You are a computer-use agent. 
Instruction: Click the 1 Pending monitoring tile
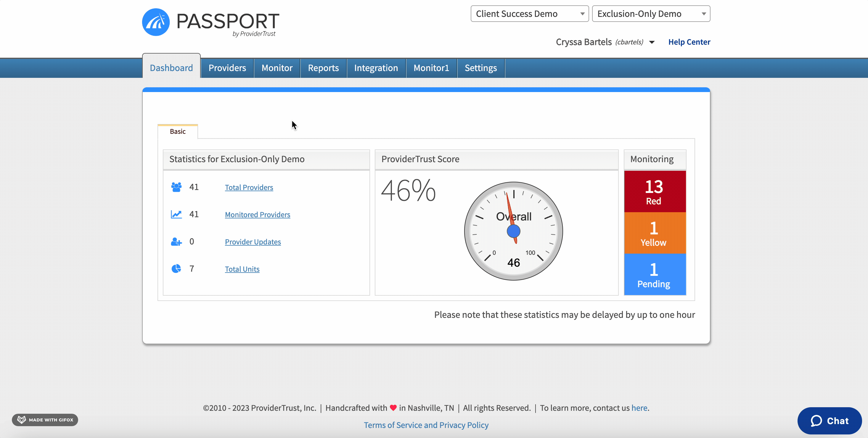pos(655,274)
